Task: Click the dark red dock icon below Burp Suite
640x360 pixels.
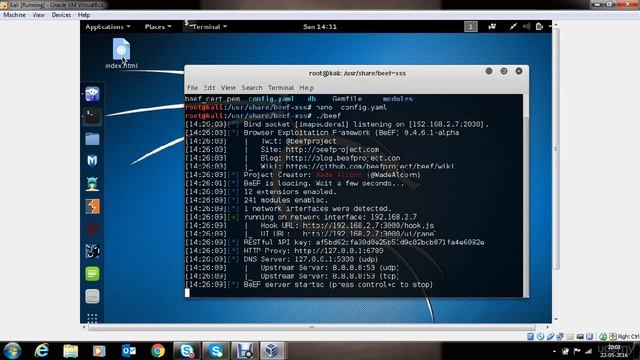Action: [x=92, y=229]
